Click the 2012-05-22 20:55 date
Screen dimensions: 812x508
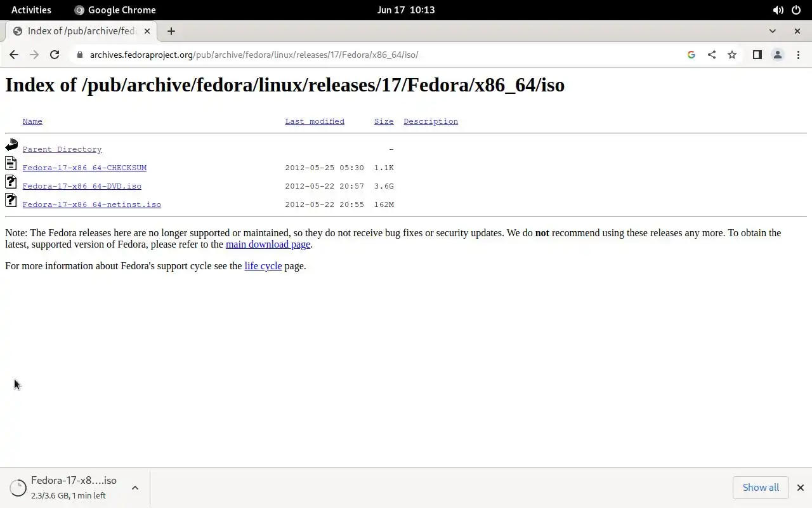coord(325,204)
